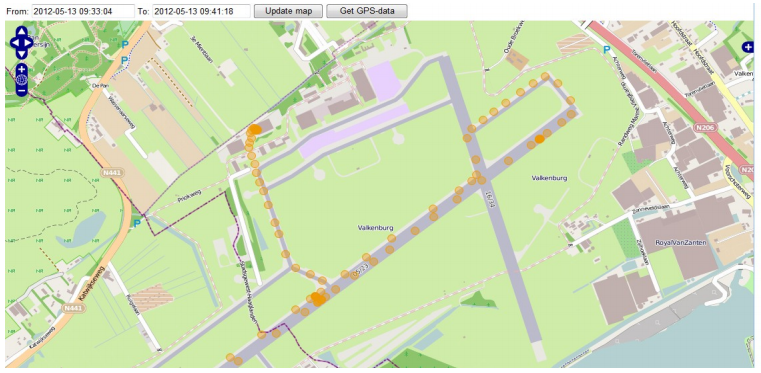Viewport: 761px width, 373px height.
Task: Click the parking P icon near Tjalmaweg
Action: [606, 49]
